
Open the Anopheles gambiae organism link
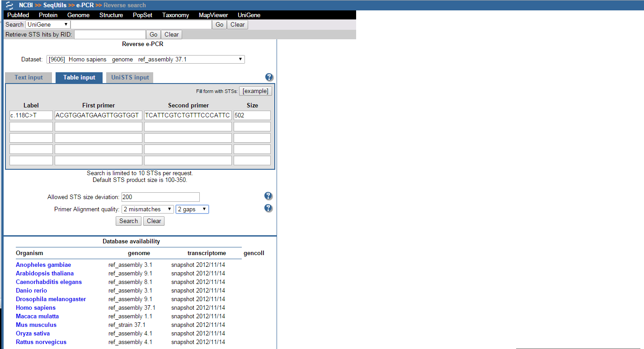(x=43, y=265)
